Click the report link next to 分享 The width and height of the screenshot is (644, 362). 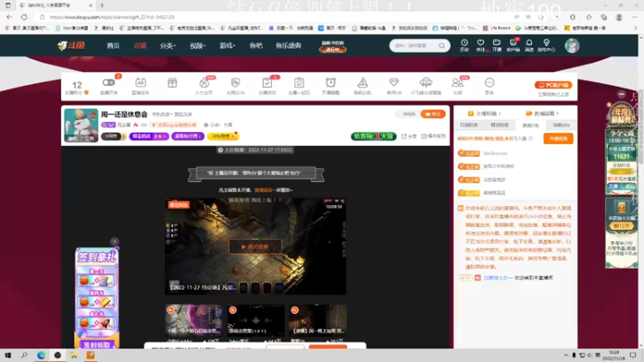click(x=434, y=136)
